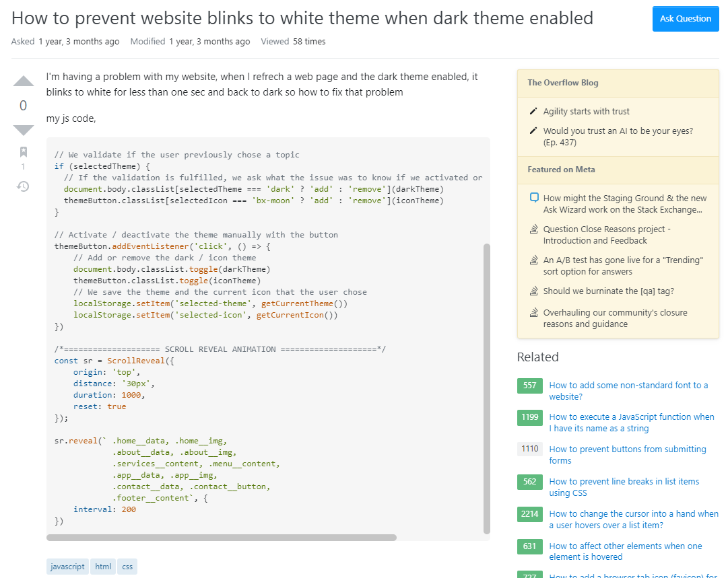The height and width of the screenshot is (578, 728).
Task: Click stack icon next to Question Close Reasons
Action: (534, 229)
